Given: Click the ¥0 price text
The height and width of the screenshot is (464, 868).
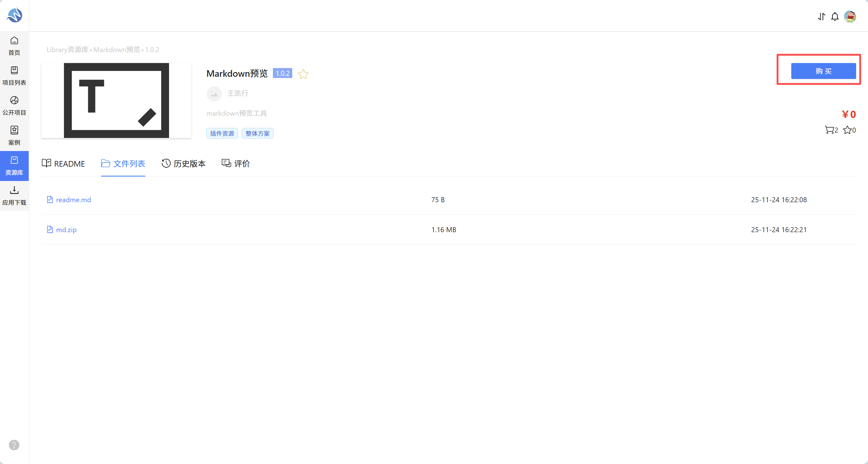Looking at the screenshot, I should pos(848,114).
